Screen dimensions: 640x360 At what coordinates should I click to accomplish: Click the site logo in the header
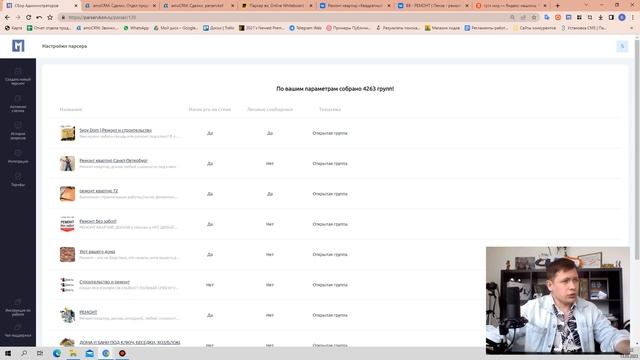pyautogui.click(x=18, y=46)
